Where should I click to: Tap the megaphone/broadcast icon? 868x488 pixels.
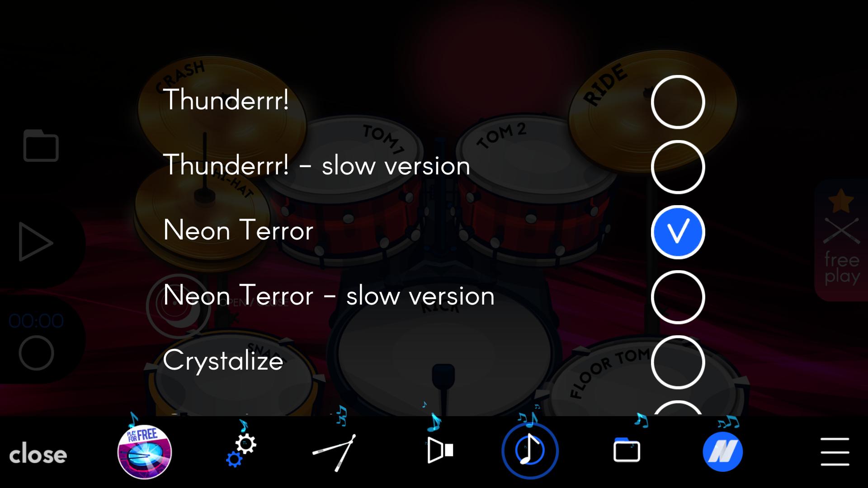pyautogui.click(x=441, y=450)
